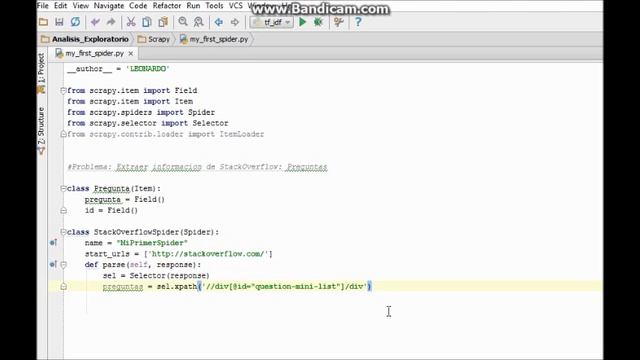
Task: Click the Redo arrow icon
Action: (111, 22)
